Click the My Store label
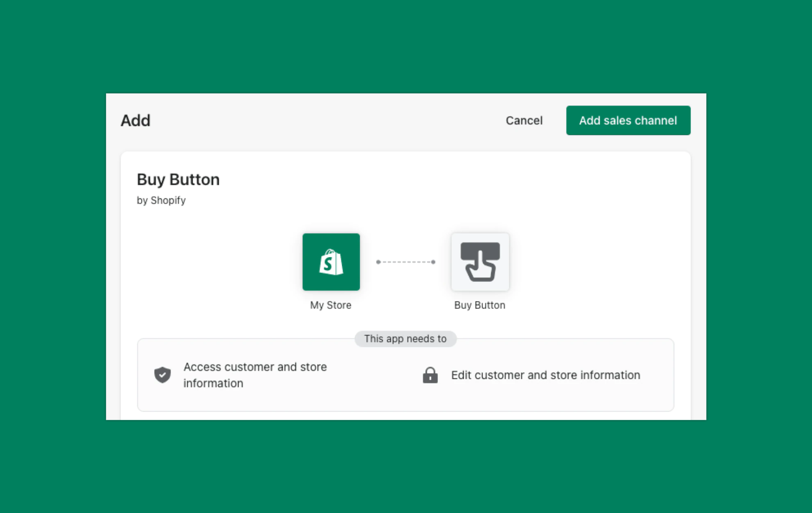This screenshot has height=513, width=812. pyautogui.click(x=330, y=305)
